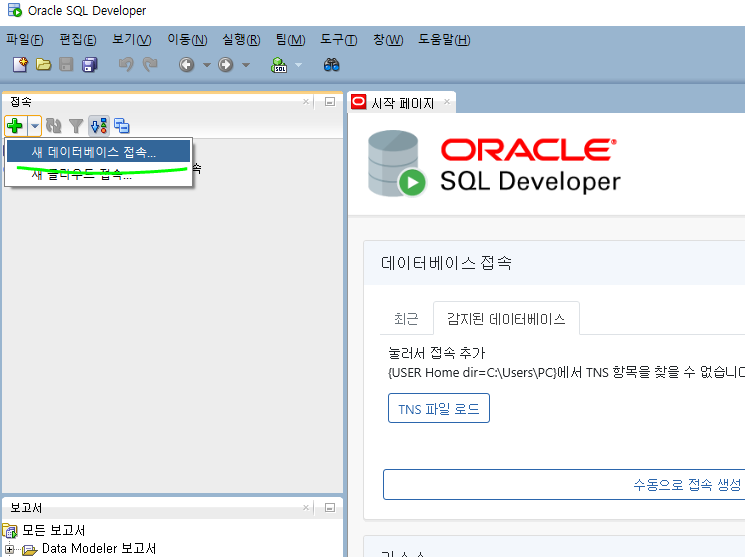Close the 접속 panel with the x
The width and height of the screenshot is (745, 557).
[306, 102]
